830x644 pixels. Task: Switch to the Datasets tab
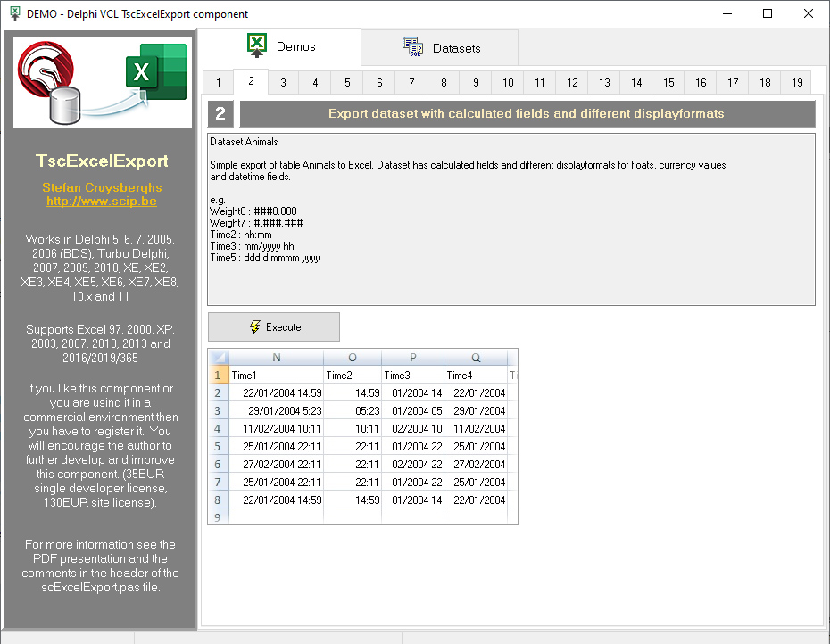pos(440,48)
